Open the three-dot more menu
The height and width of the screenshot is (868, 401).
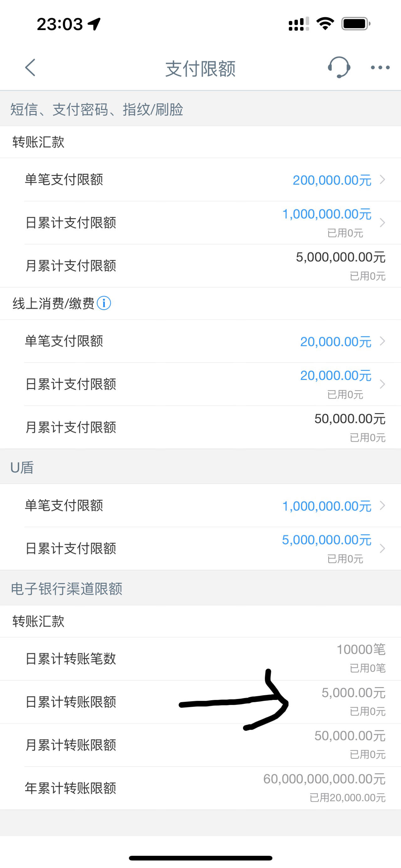(380, 68)
